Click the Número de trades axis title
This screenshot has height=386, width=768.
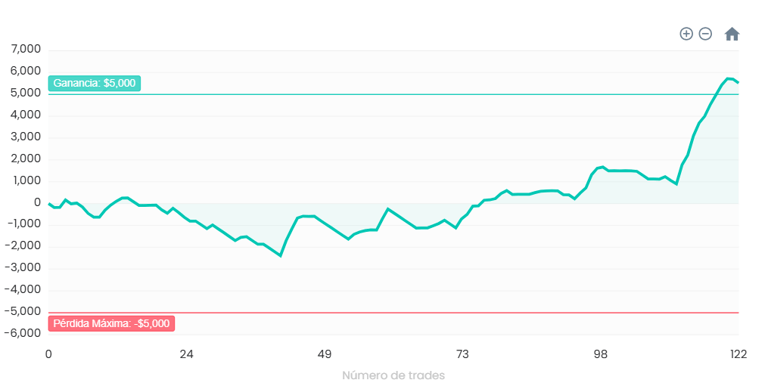(x=393, y=376)
